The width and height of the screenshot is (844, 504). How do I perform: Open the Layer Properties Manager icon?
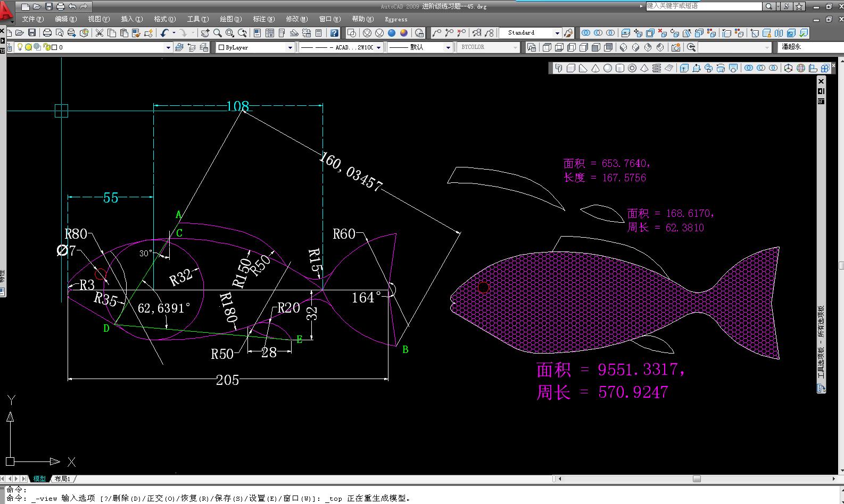click(x=9, y=47)
